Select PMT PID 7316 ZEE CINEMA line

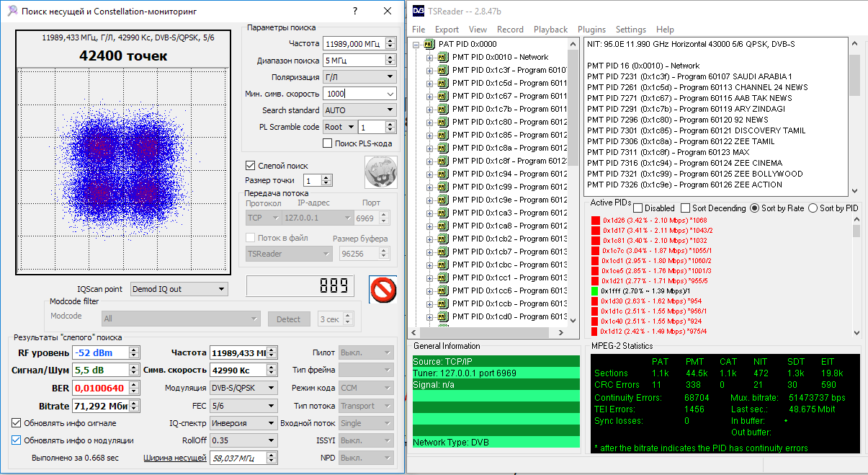(684, 163)
